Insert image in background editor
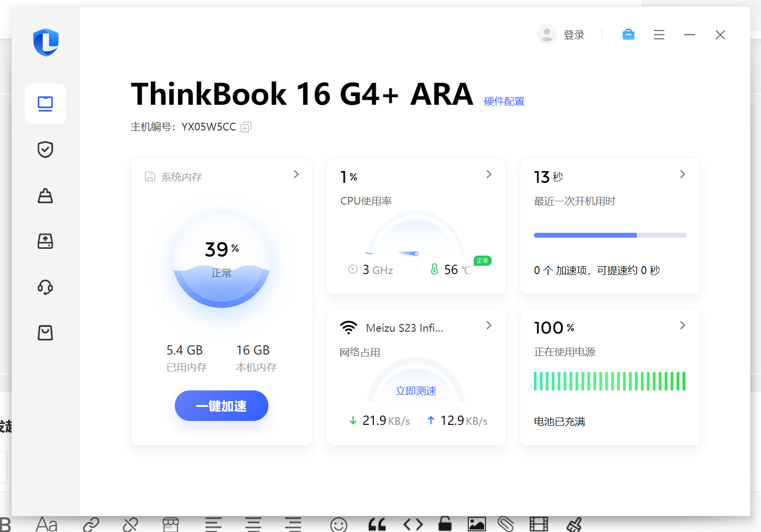 pos(477,524)
